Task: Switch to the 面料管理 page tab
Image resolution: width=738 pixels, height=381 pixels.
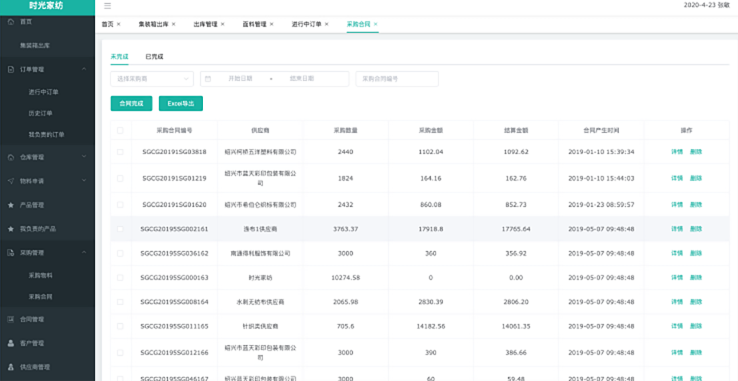Action: [255, 24]
